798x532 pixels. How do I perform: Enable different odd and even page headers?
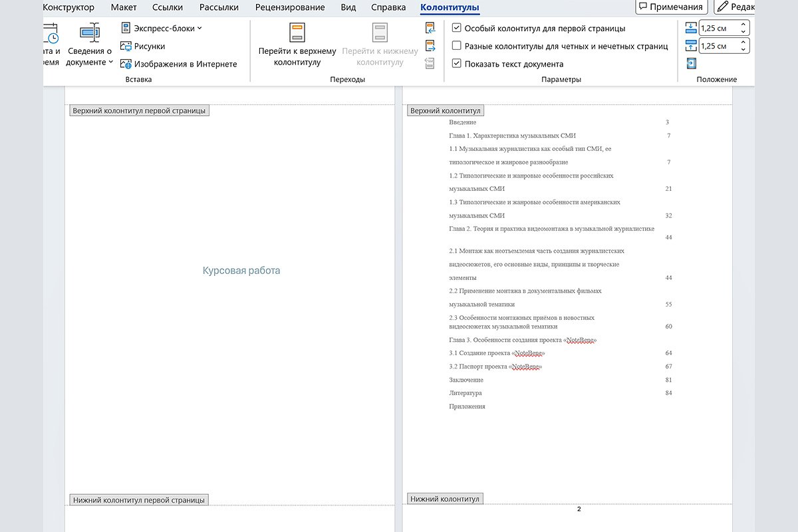pyautogui.click(x=456, y=46)
